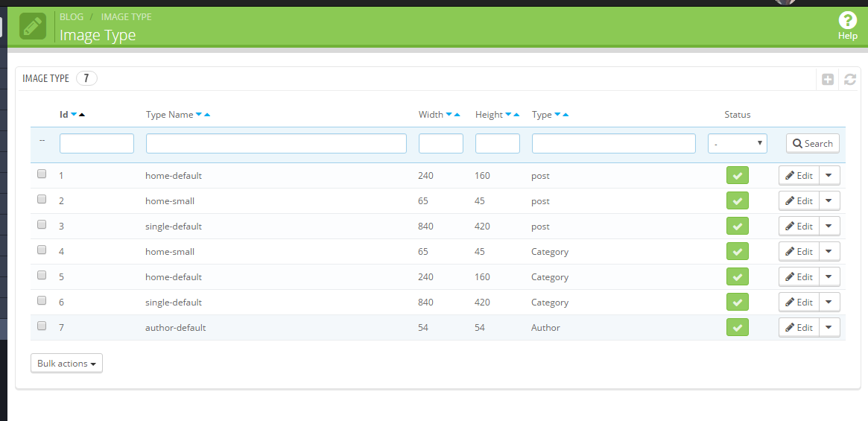Check the checkbox for row Id 2
Viewport: 868px width, 421px height.
tap(42, 199)
